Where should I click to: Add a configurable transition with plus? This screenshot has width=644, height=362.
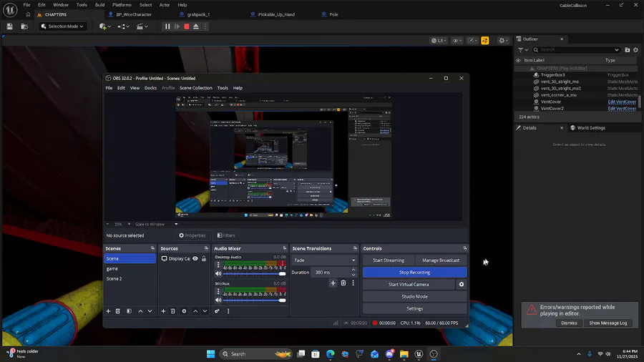(333, 283)
